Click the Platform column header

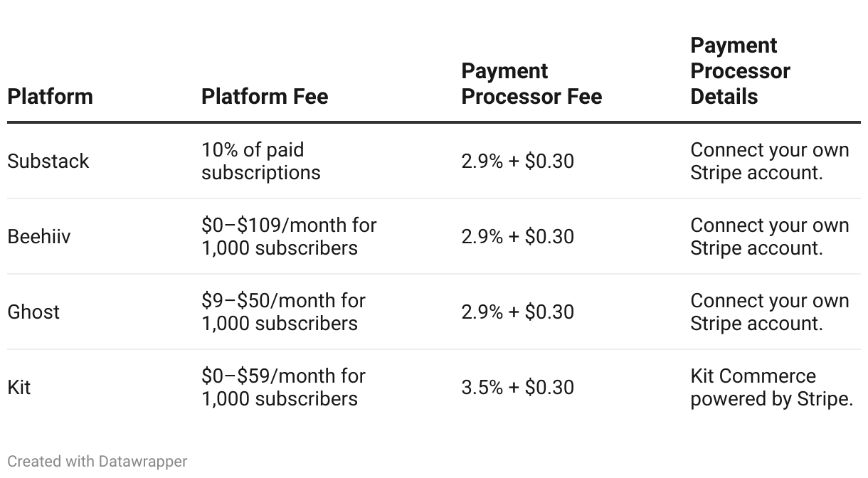click(50, 96)
